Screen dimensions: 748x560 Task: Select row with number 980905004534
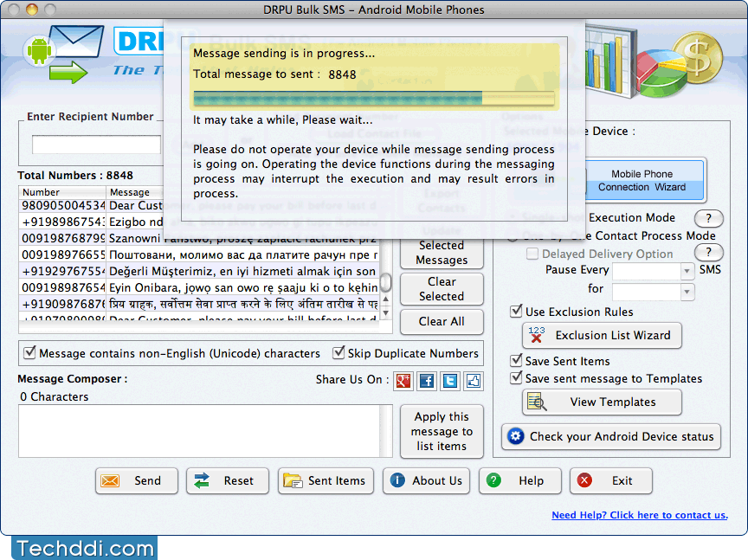pos(92,206)
